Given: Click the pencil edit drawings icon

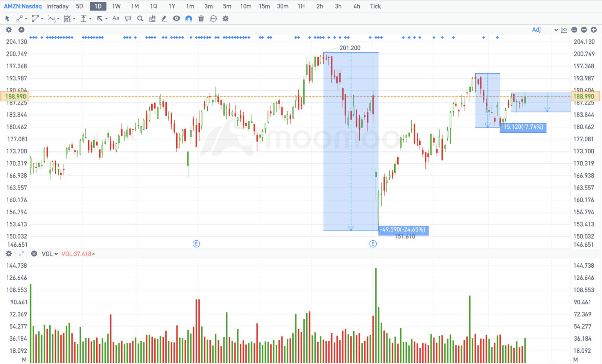Looking at the screenshot, I should click(x=164, y=18).
